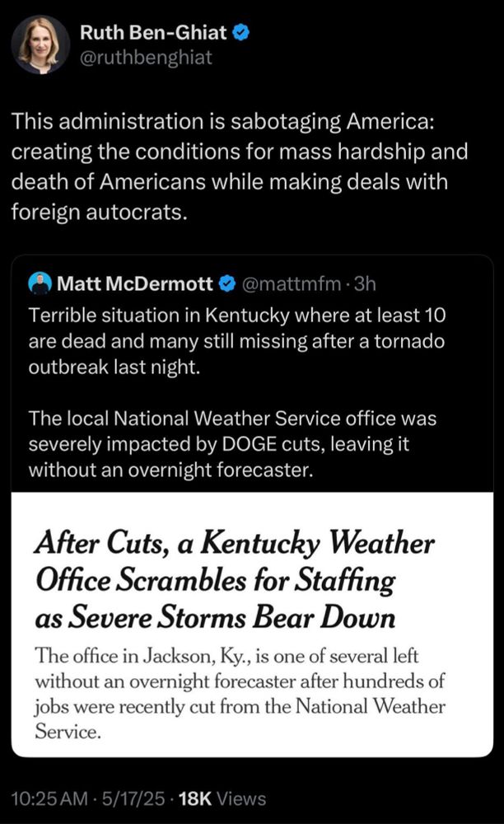Click the article subheading about Jackson, Ky.
Screen dimensions: 504x824
[x=240, y=694]
